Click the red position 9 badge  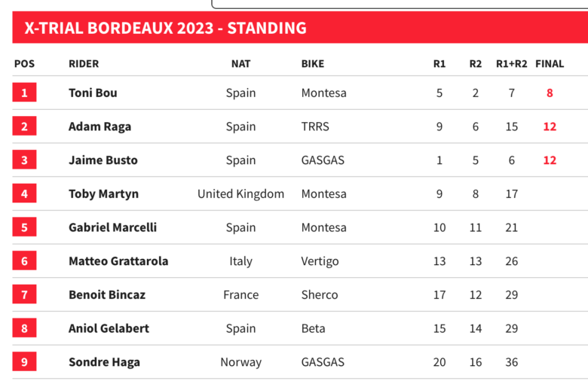point(24,362)
